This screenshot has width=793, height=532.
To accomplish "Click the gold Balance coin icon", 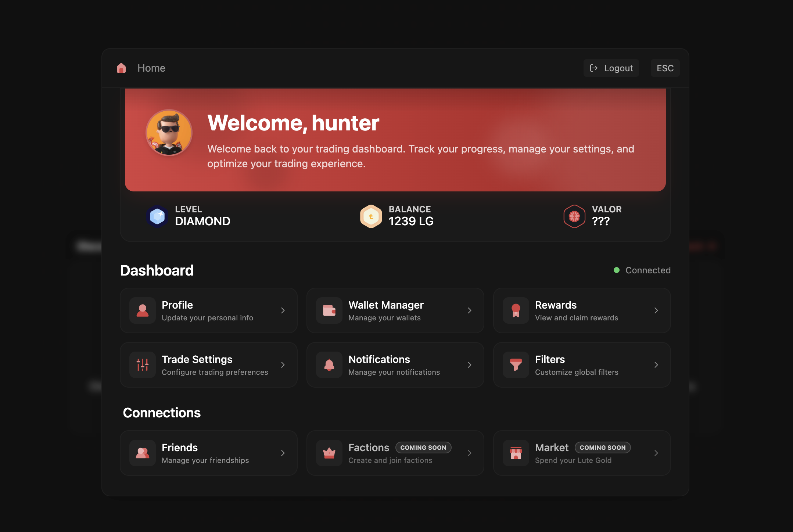I will click(371, 216).
